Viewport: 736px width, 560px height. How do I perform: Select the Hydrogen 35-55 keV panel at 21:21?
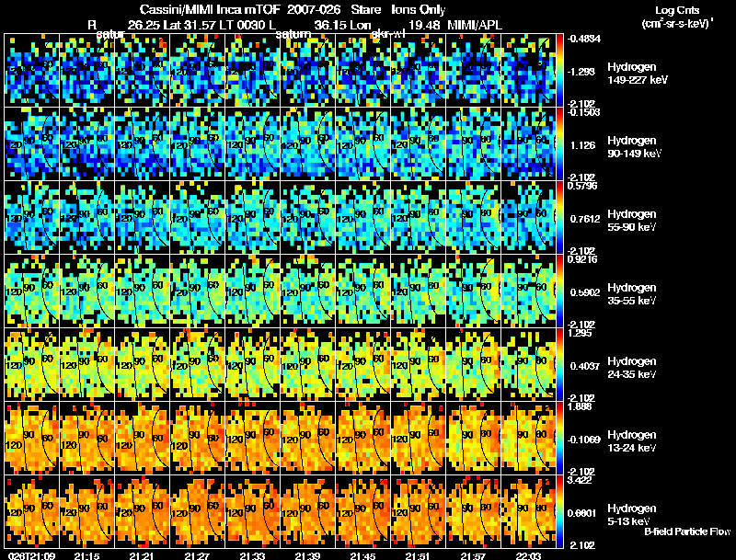tap(143, 291)
